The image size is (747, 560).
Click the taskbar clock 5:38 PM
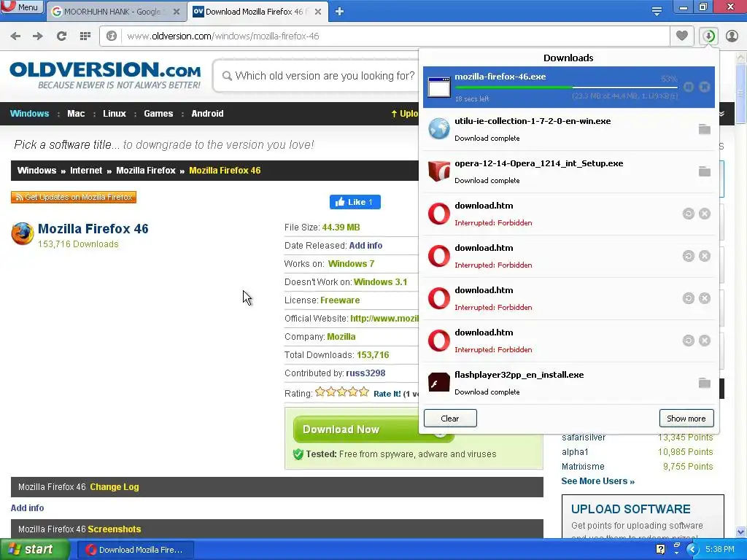tap(719, 550)
